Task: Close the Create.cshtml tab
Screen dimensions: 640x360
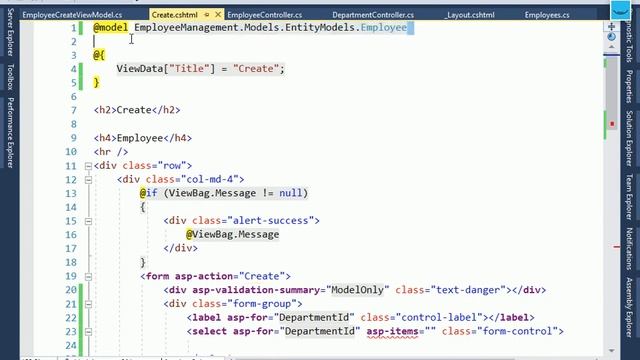Action: (x=218, y=15)
